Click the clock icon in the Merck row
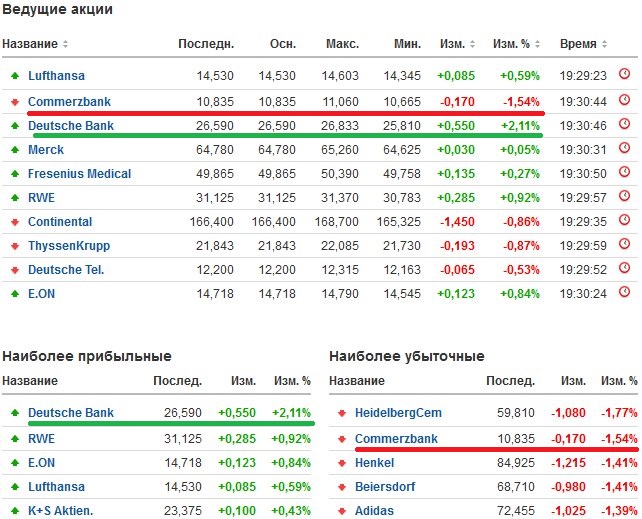Image resolution: width=642 pixels, height=519 pixels. coord(625,149)
